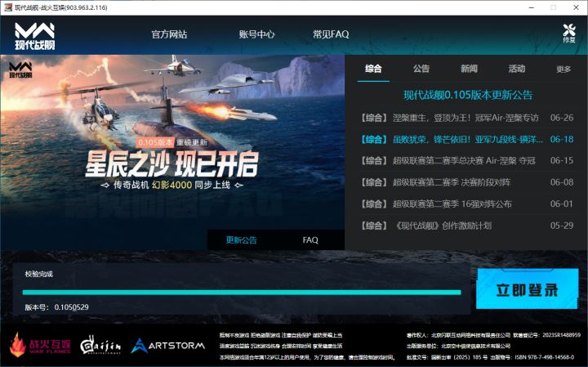The width and height of the screenshot is (588, 367).
Task: Open the repair tool (修复) icon
Action: pyautogui.click(x=569, y=33)
